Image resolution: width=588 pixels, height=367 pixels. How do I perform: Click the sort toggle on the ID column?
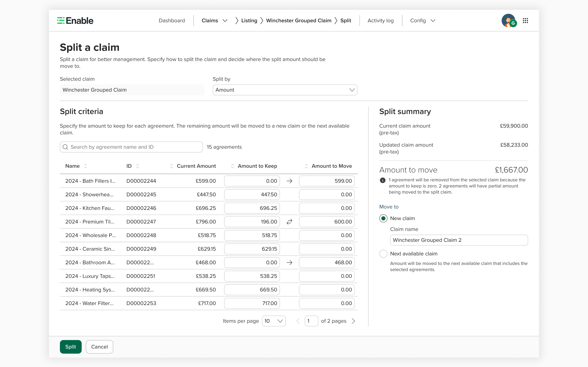tap(137, 166)
